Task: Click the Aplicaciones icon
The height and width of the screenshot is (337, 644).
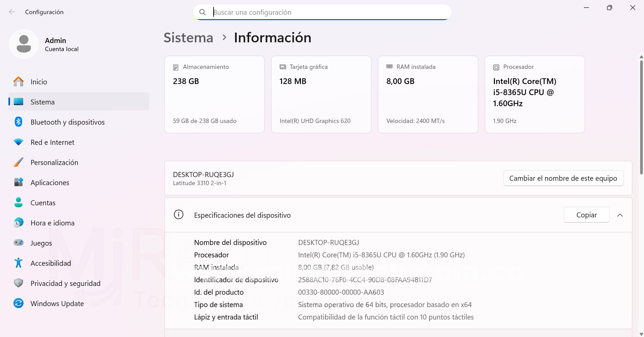Action: tap(18, 182)
